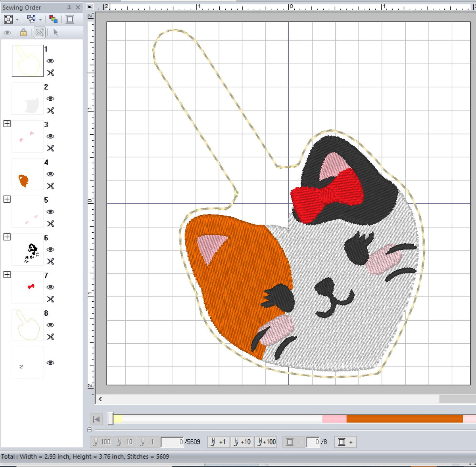The image size is (476, 467).
Task: Click the scissors icon on item 1
Action: pyautogui.click(x=50, y=73)
